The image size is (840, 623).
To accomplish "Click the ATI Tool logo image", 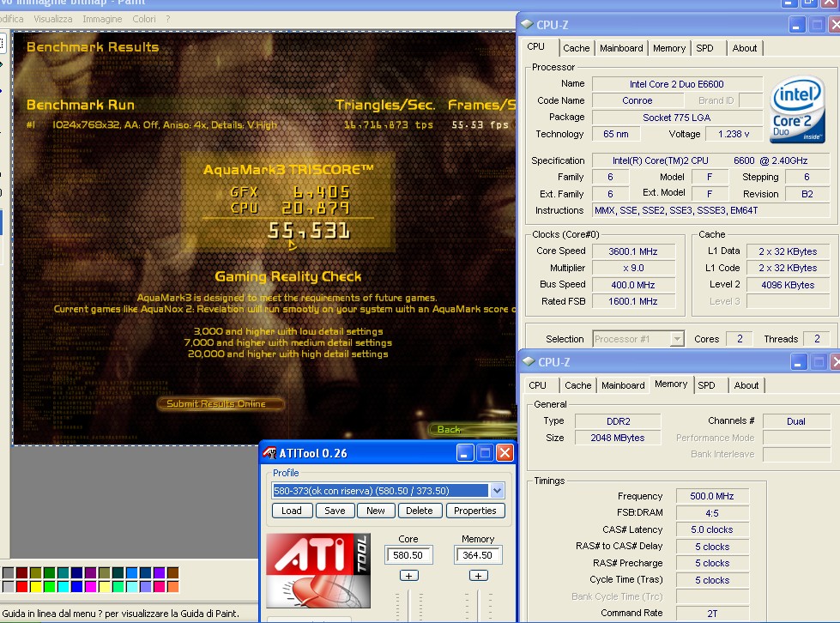I will (318, 570).
